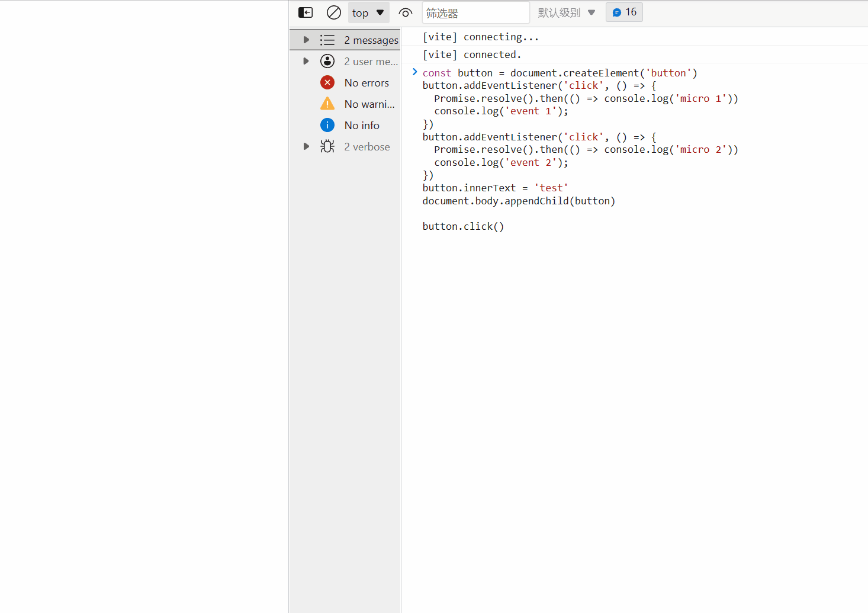Image resolution: width=868 pixels, height=613 pixels.
Task: Open the 默认级别 log level dropdown
Action: (x=567, y=12)
